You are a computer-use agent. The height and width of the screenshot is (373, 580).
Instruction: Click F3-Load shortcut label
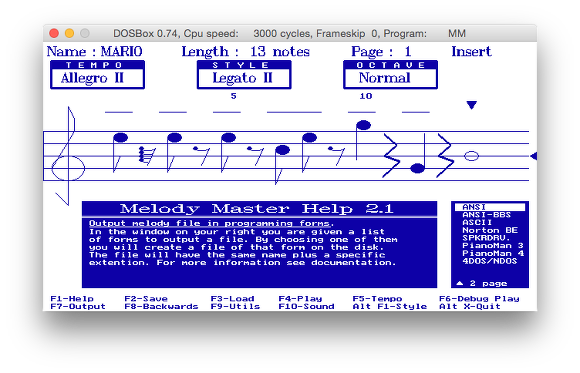click(232, 299)
